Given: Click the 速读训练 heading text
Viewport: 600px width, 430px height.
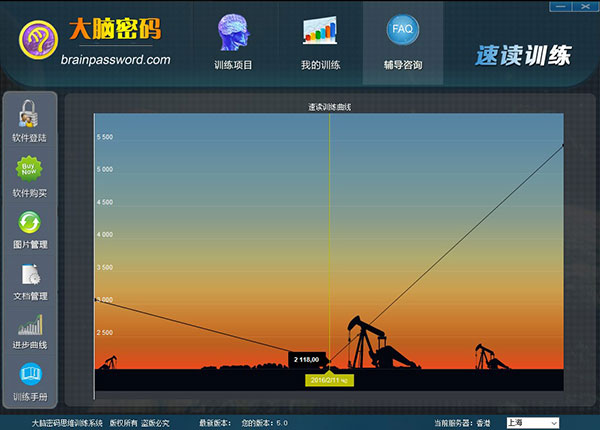Looking at the screenshot, I should coord(523,56).
